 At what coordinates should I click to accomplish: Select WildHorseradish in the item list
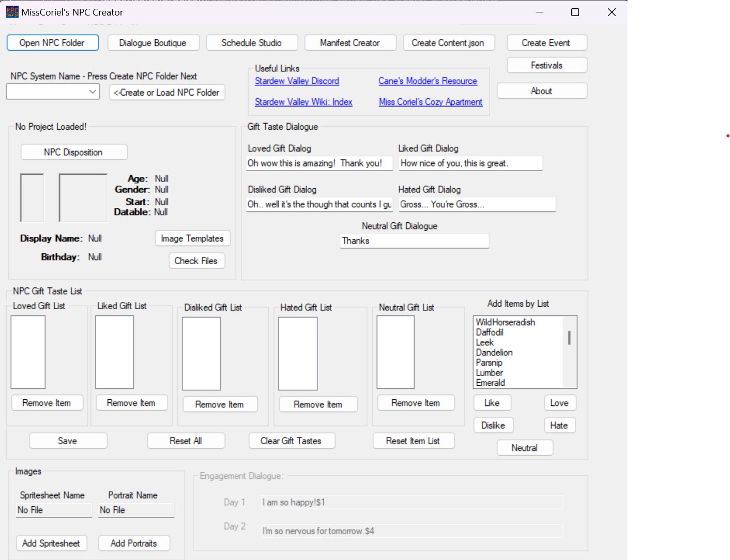coord(506,322)
